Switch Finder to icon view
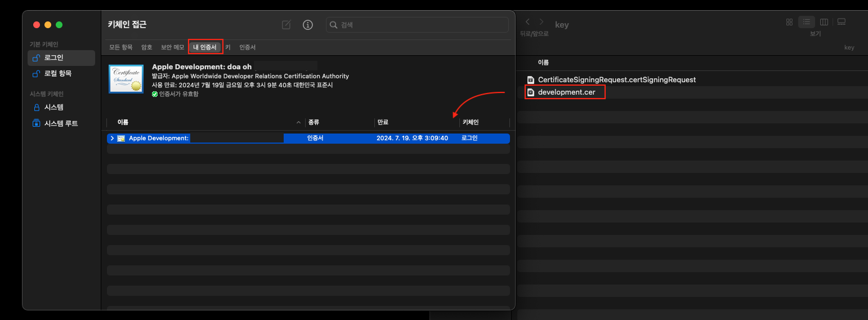 tap(789, 22)
